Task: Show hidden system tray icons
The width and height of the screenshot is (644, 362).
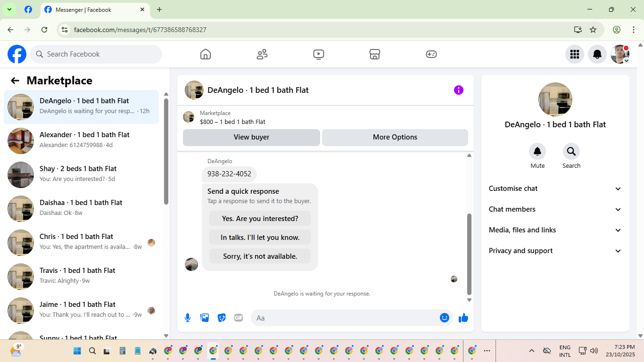Action: [532, 351]
